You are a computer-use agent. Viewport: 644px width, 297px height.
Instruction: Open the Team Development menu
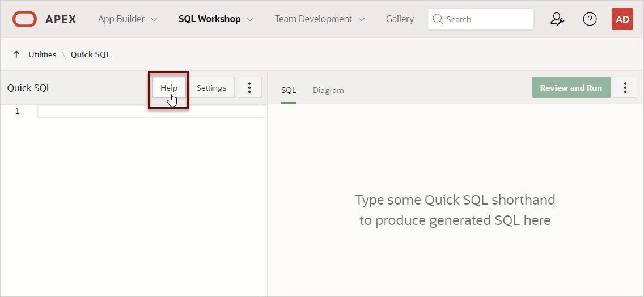point(313,19)
